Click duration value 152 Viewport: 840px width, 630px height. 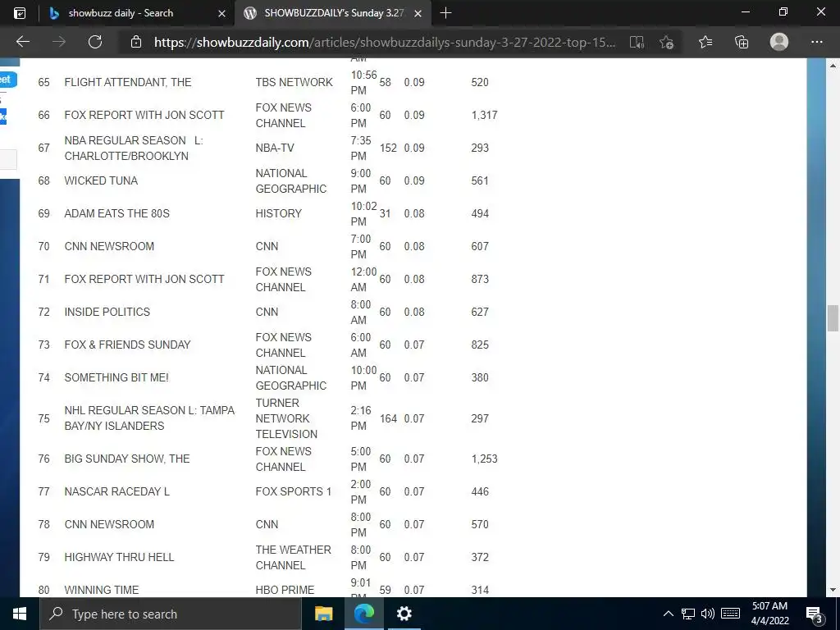click(388, 148)
